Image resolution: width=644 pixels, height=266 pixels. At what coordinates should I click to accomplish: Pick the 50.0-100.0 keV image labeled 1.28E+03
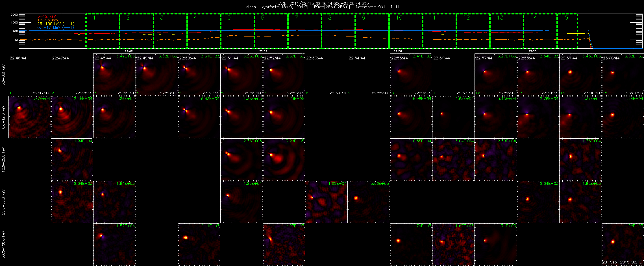coord(623,244)
